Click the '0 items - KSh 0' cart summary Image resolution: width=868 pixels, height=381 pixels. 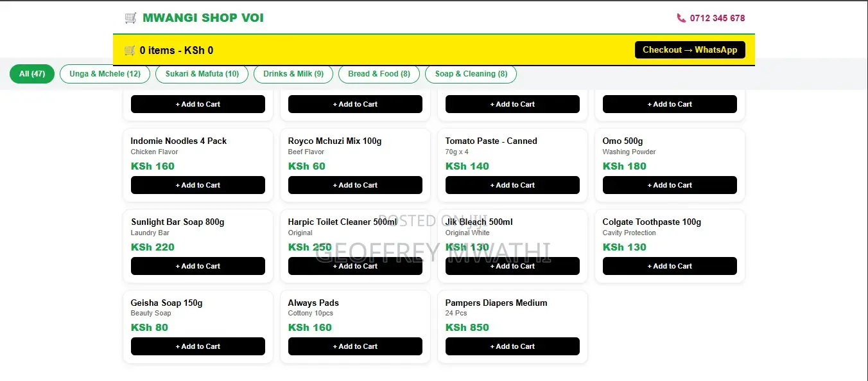177,50
